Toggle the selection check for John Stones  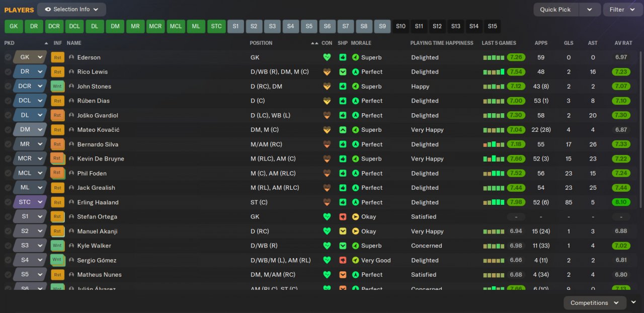click(x=8, y=86)
